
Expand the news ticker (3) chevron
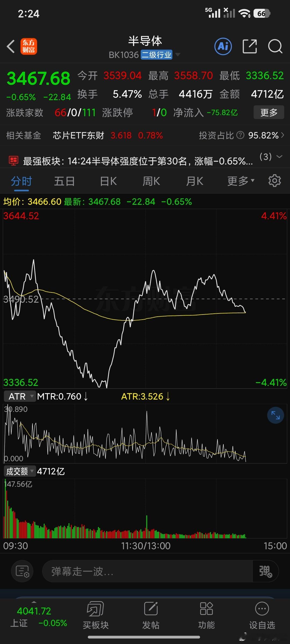pyautogui.click(x=279, y=156)
